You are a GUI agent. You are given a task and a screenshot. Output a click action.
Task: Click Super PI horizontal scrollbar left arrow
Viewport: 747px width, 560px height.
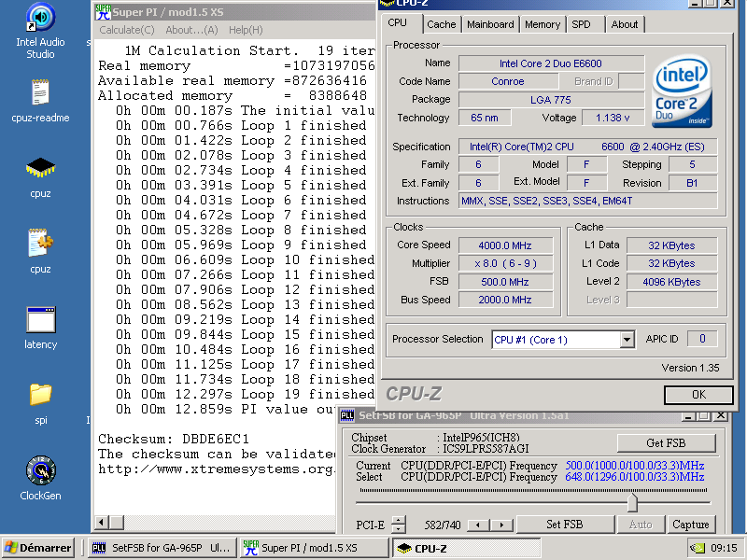tap(101, 523)
